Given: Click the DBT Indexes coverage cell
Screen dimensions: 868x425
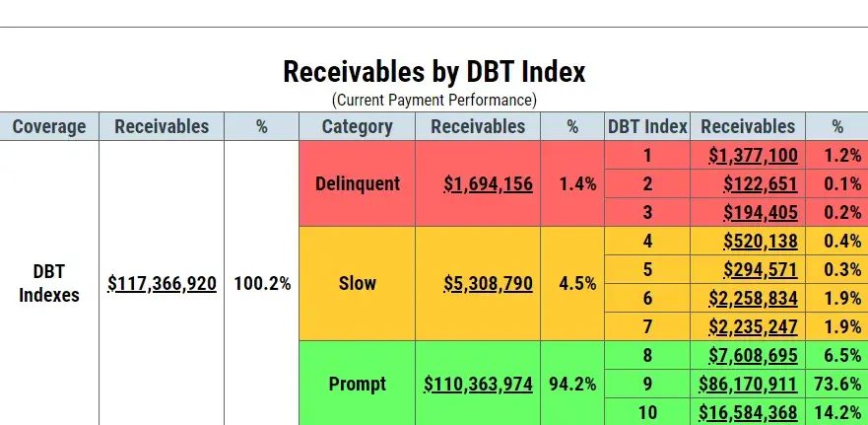Looking at the screenshot, I should point(49,283).
